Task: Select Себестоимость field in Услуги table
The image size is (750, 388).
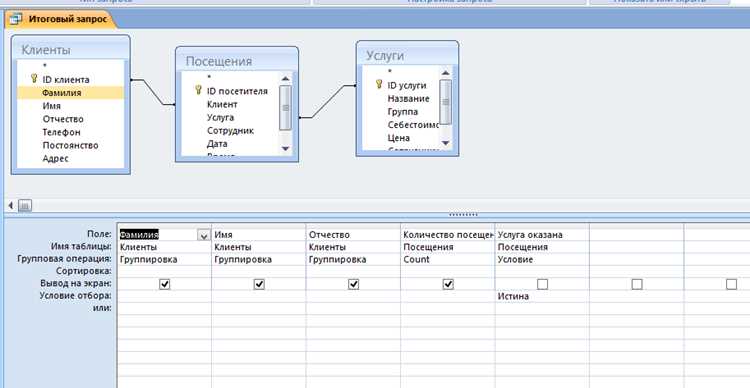Action: (x=401, y=124)
